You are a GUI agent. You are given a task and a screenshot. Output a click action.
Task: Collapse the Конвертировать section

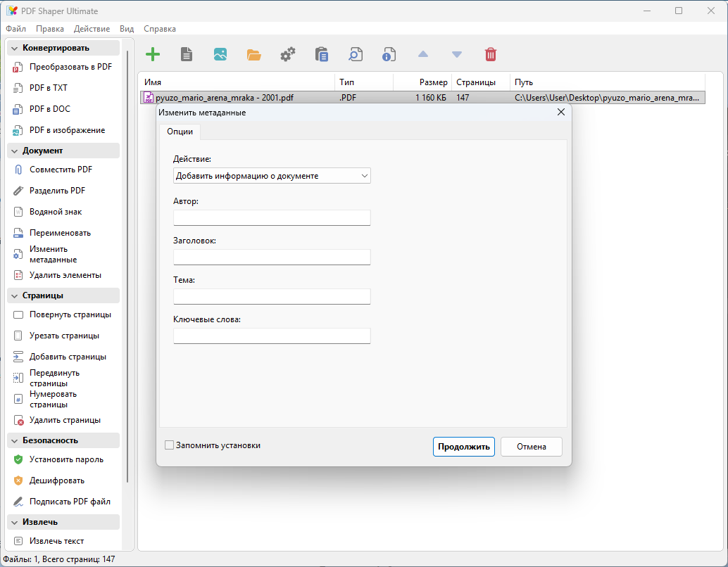pyautogui.click(x=14, y=48)
